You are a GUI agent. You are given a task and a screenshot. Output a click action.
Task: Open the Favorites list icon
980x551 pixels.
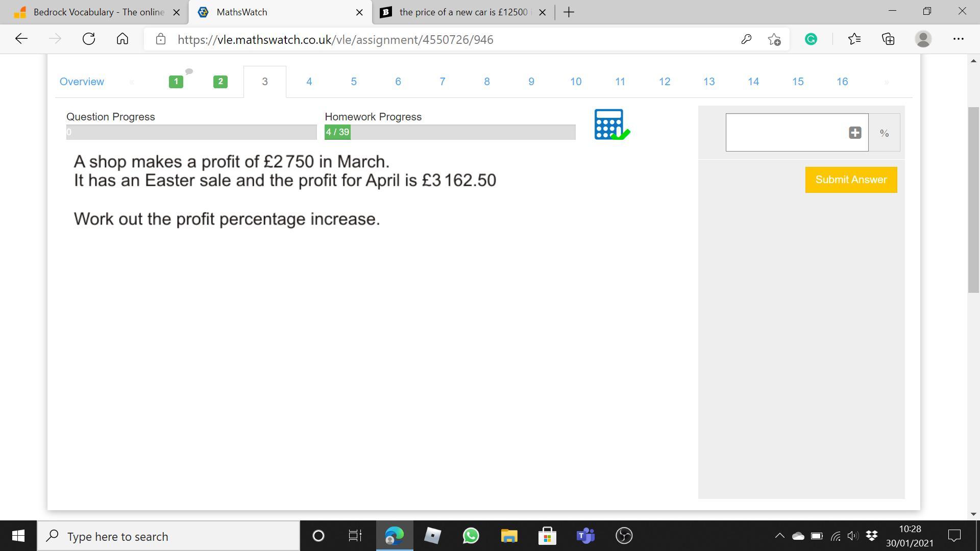click(x=854, y=39)
